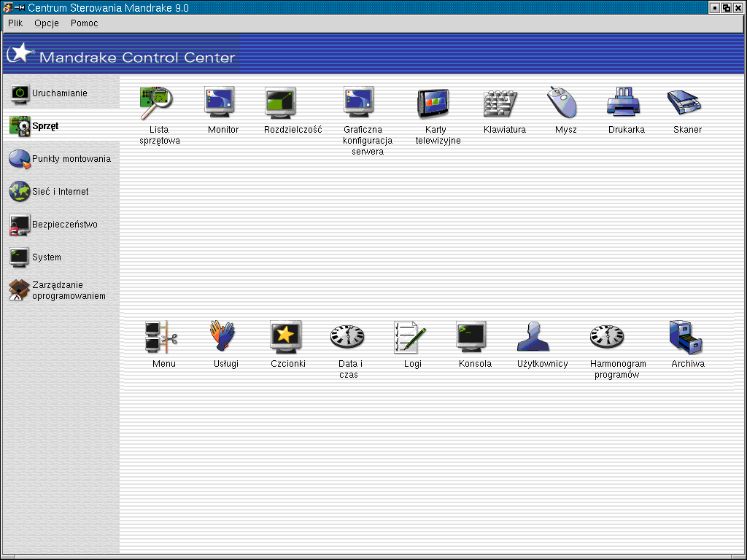
Task: Click the Punkty montowania disk icon
Action: tap(20, 159)
